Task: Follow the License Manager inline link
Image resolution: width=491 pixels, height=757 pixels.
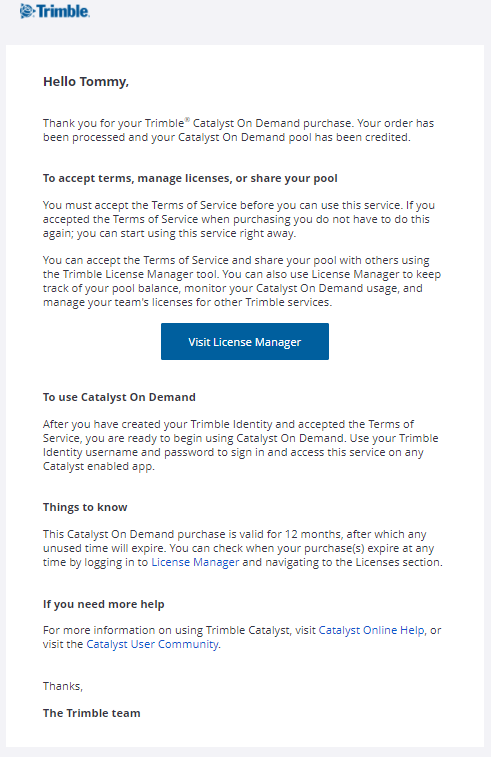Action: coord(195,562)
